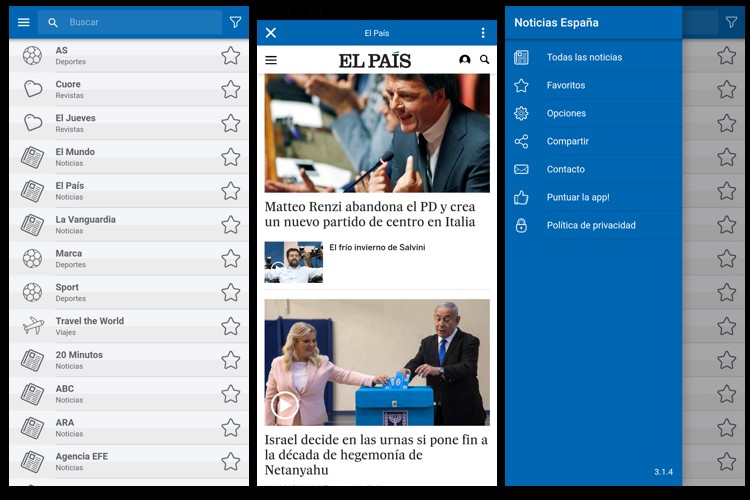The image size is (750, 500).
Task: Go to the EL PAÍS logo homepage
Action: (375, 60)
